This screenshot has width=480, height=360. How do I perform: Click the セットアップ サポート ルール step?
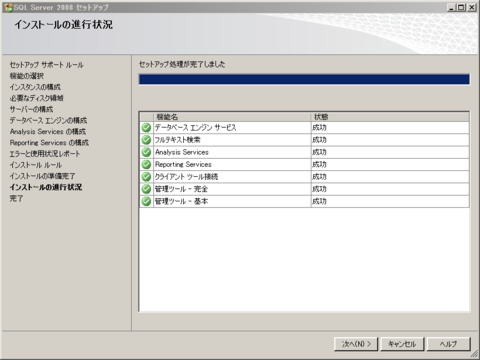47,65
